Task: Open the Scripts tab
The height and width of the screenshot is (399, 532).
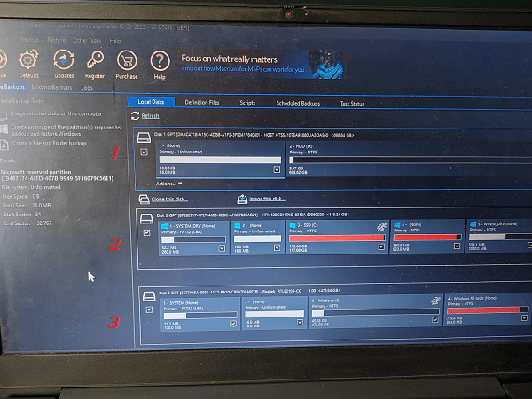Action: pyautogui.click(x=247, y=103)
